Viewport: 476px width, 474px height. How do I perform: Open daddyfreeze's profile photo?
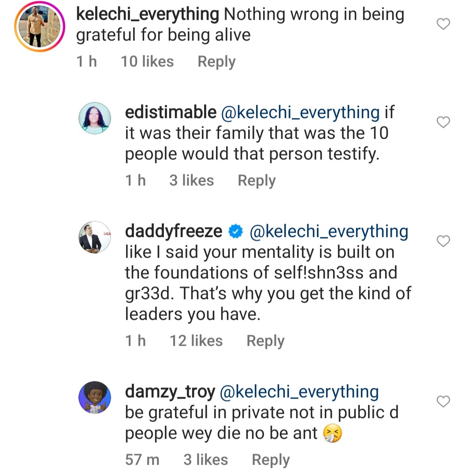(x=94, y=237)
